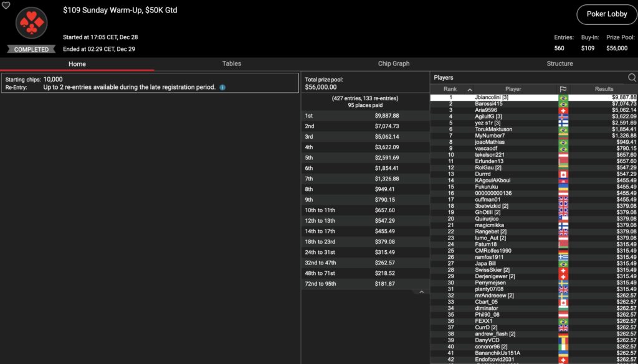
Task: Sort by the Player column header
Action: pyautogui.click(x=513, y=89)
